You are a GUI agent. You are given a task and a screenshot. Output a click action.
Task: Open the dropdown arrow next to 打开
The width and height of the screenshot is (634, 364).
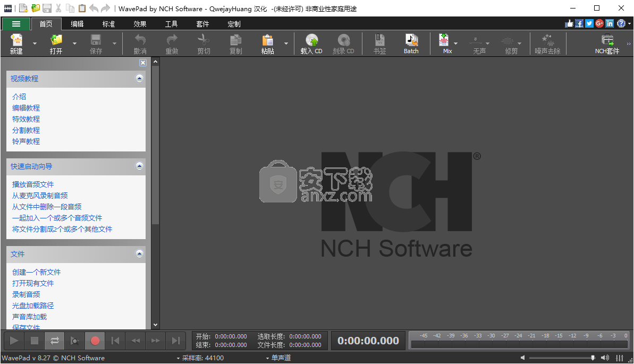75,44
